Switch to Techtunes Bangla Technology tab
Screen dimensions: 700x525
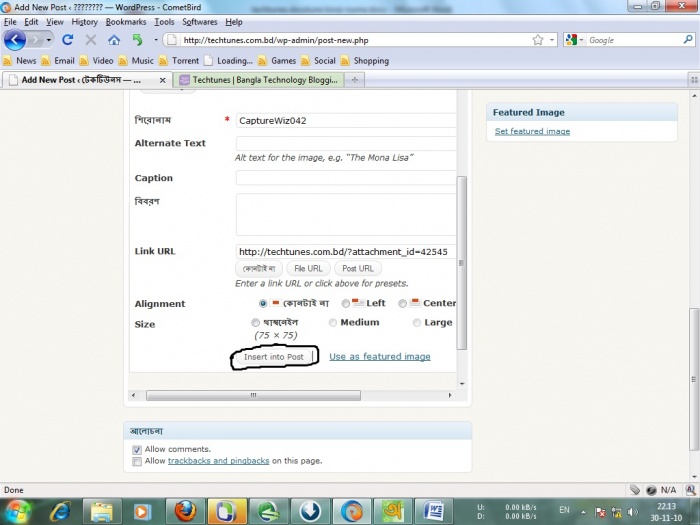(259, 80)
